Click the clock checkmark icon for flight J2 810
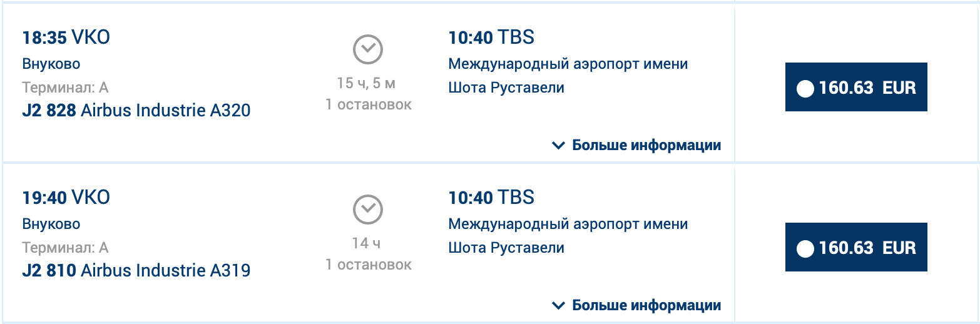This screenshot has width=980, height=324. click(368, 210)
